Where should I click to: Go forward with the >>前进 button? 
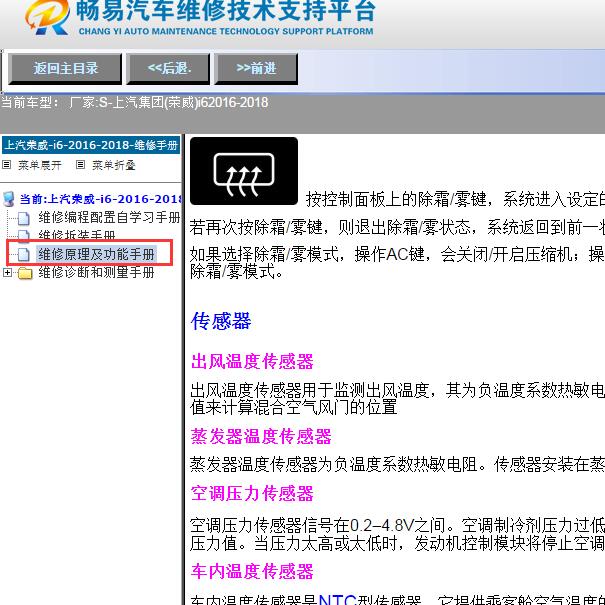256,69
